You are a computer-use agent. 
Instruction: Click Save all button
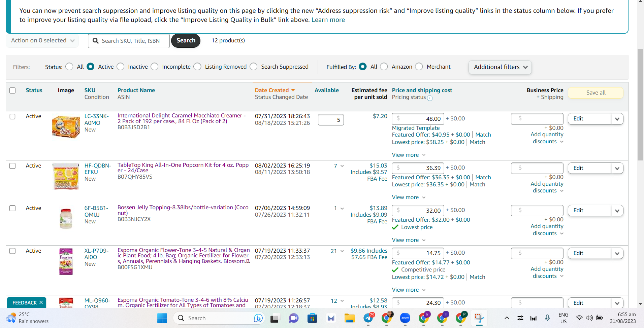click(595, 93)
